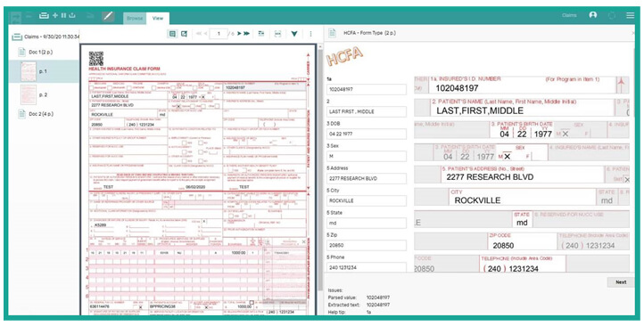644x326 pixels.
Task: Jump to last page double arrow
Action: click(246, 34)
